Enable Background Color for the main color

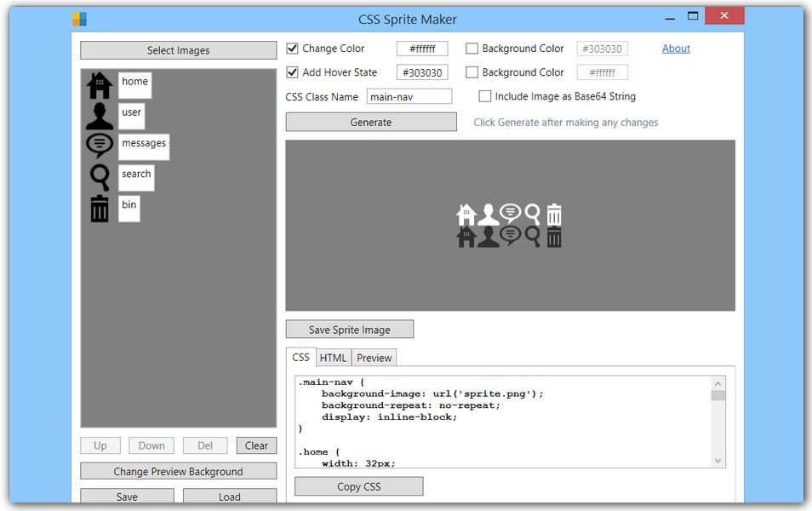point(472,49)
